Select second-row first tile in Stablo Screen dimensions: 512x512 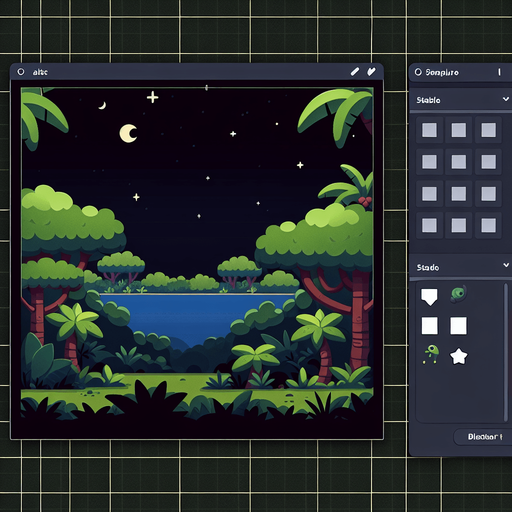pos(429,162)
